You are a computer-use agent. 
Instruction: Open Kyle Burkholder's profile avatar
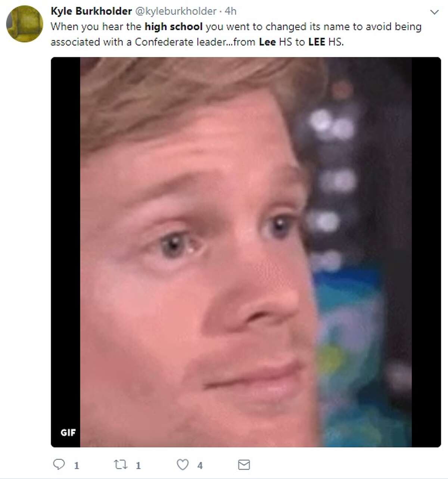(25, 24)
